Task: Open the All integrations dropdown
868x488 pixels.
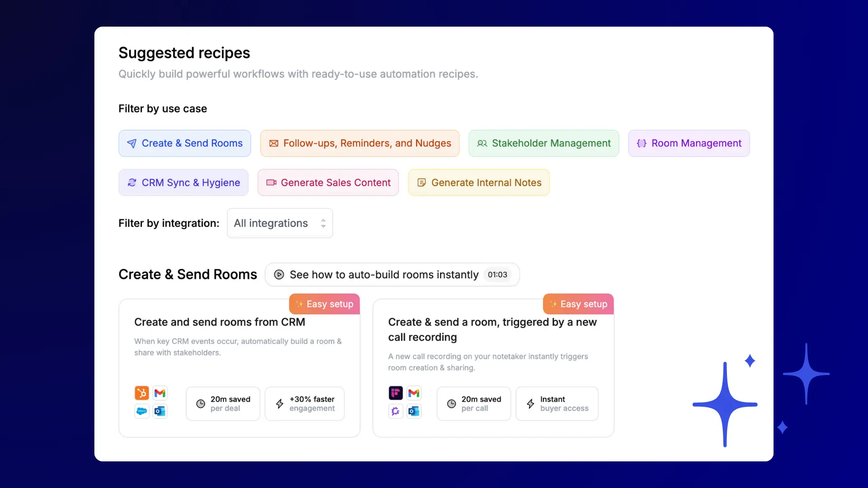Action: click(x=279, y=223)
